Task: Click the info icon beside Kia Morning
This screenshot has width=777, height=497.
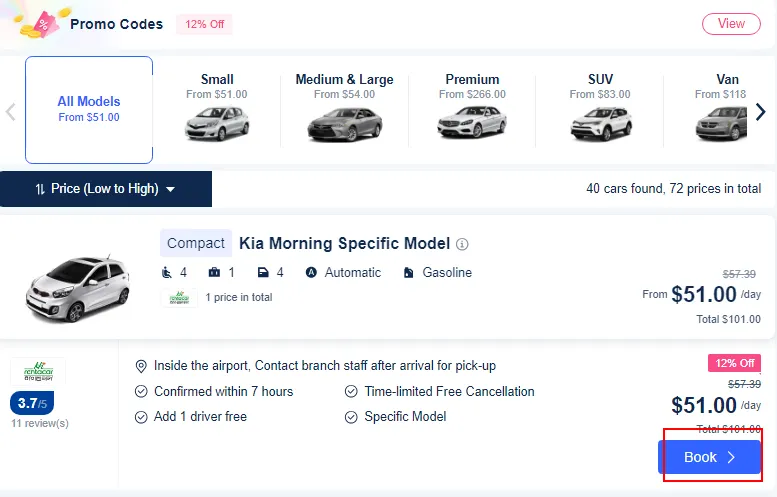Action: click(x=462, y=244)
